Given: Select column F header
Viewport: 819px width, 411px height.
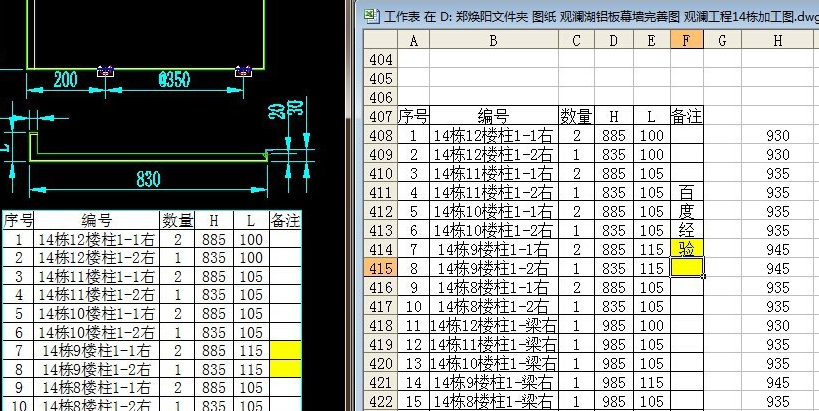Looking at the screenshot, I should (685, 39).
